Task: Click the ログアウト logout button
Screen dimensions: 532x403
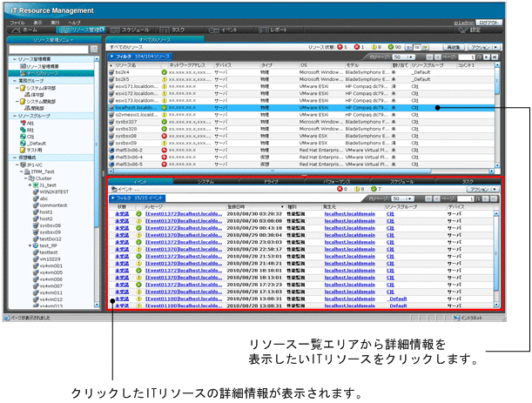Action: coord(488,23)
